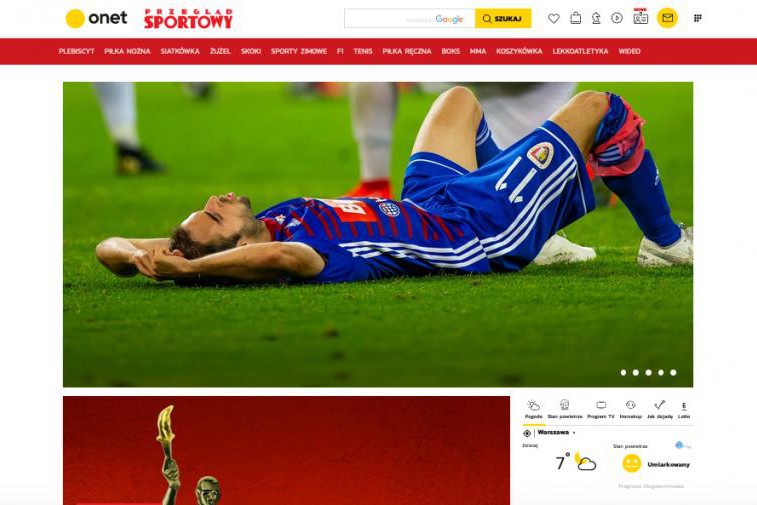Switch to the Program TV tab
The image size is (757, 505).
(x=601, y=409)
